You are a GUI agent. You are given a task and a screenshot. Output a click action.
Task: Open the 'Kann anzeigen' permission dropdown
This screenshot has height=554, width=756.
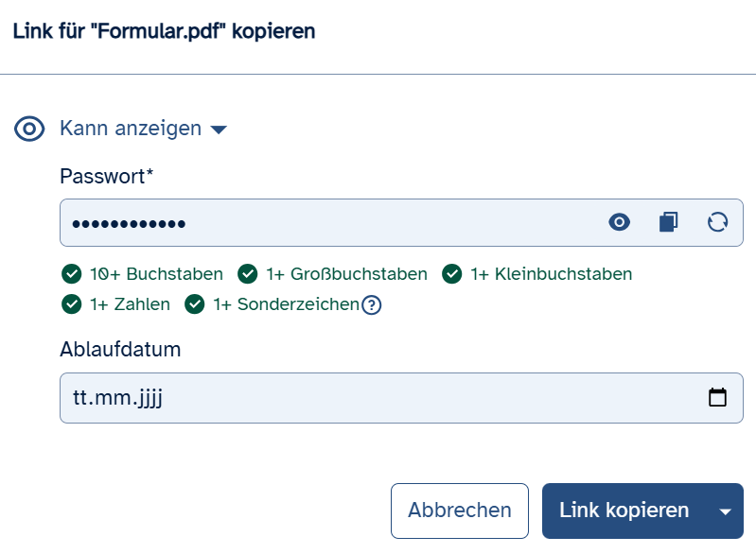click(x=132, y=129)
